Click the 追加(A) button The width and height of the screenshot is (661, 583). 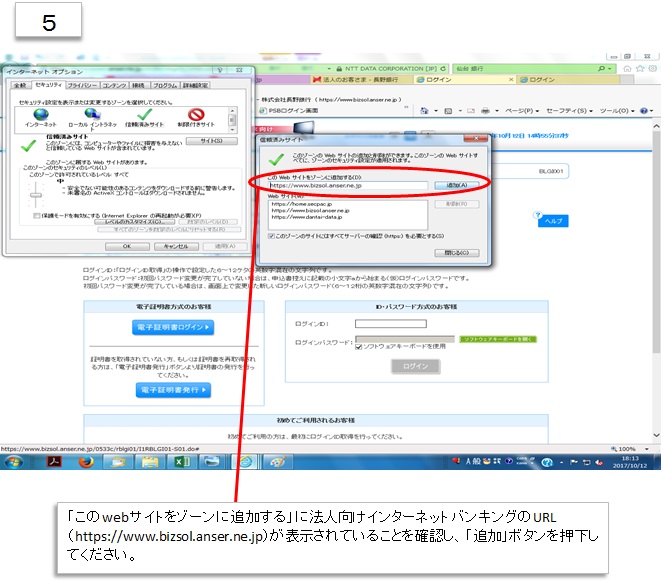[457, 185]
